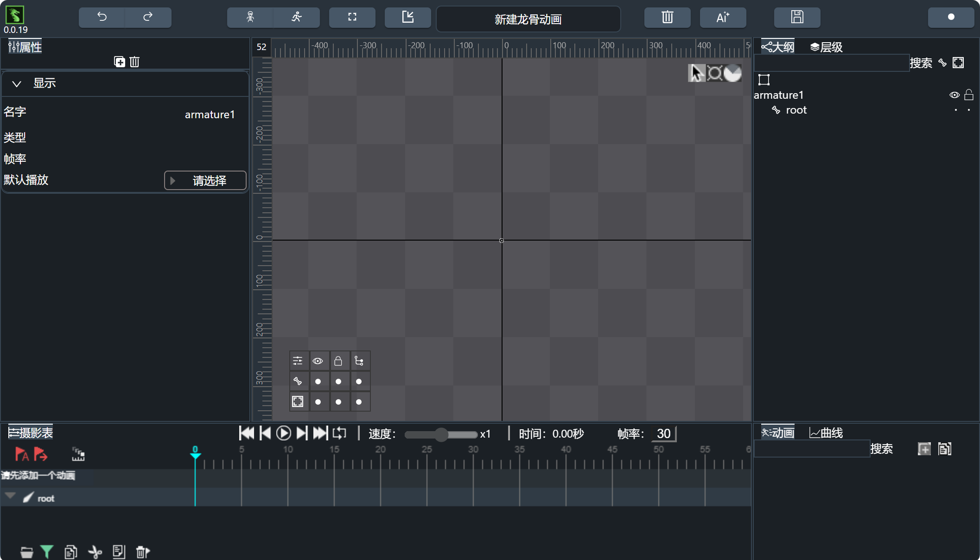The height and width of the screenshot is (560, 980).
Task: Toggle bone row lock dot in canvas grid
Action: pos(338,382)
